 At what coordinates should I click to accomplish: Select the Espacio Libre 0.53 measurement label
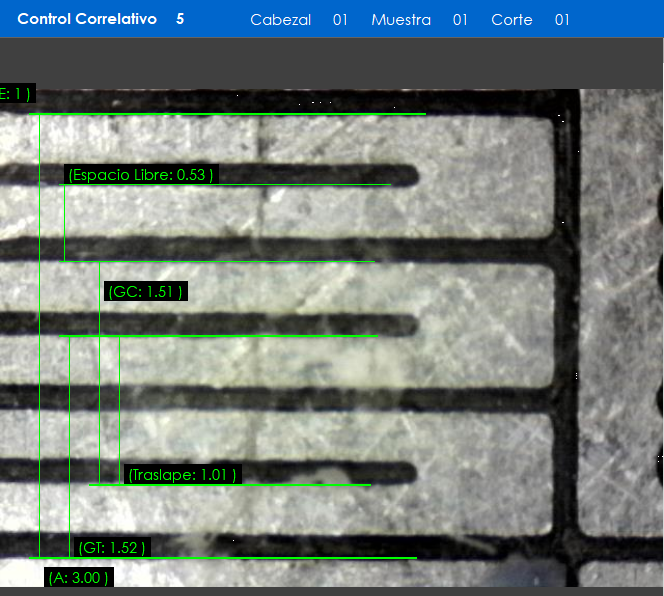pyautogui.click(x=140, y=175)
